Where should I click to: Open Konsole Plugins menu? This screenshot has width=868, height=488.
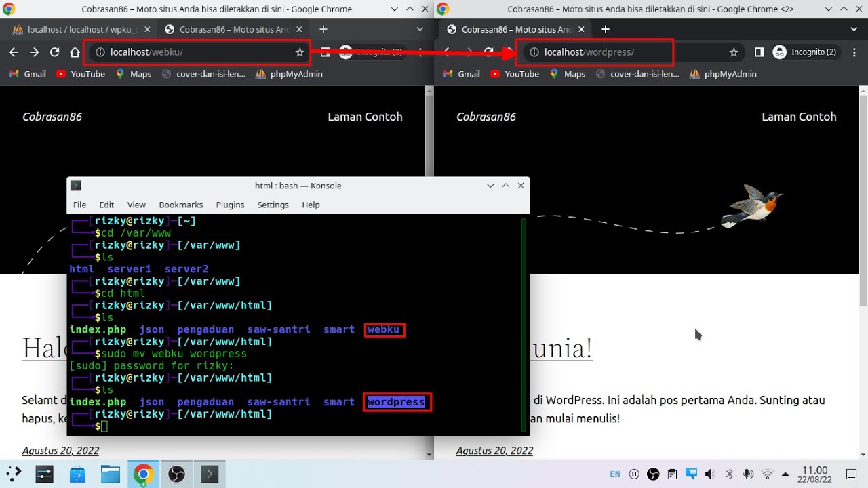pyautogui.click(x=230, y=205)
